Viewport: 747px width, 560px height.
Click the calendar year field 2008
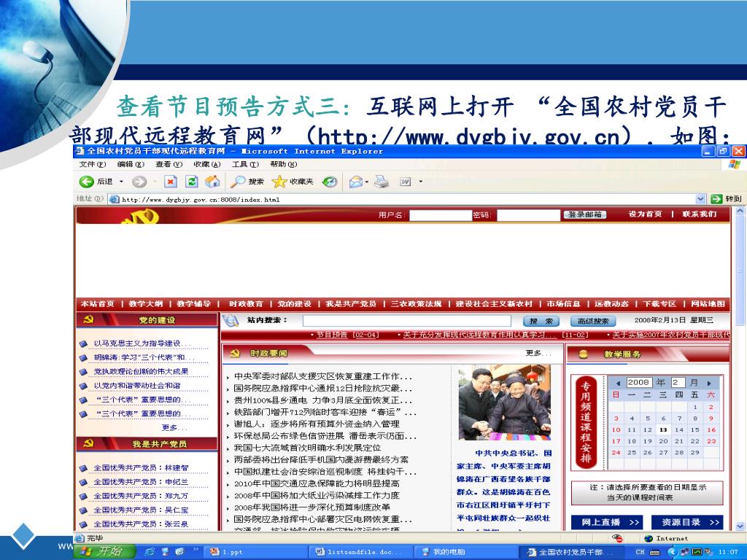point(638,382)
